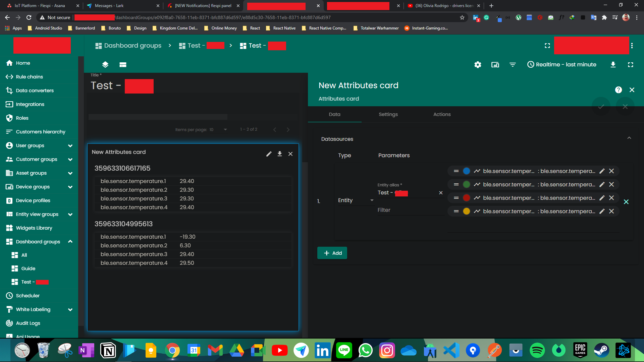644x362 pixels.
Task: Switch to the Actions tab
Action: [x=442, y=114]
